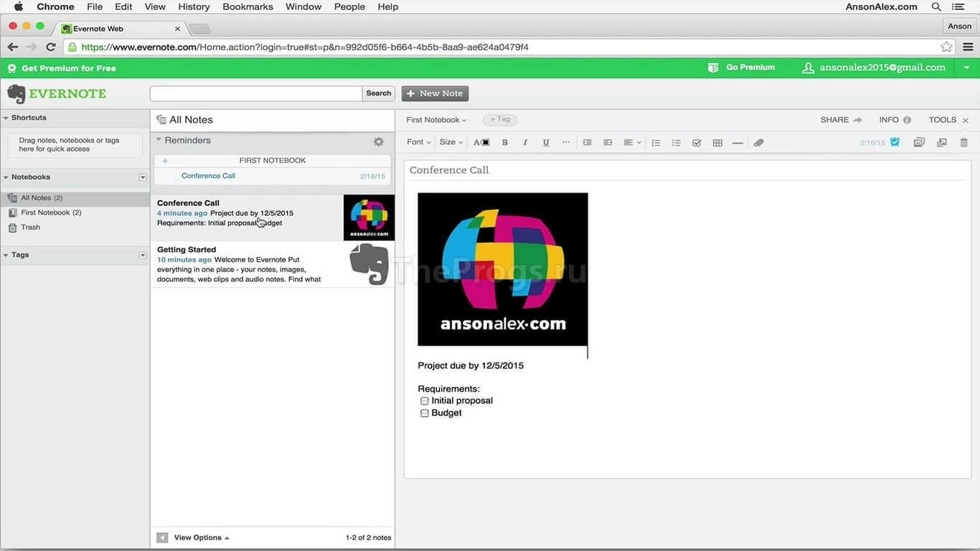This screenshot has height=551, width=980.
Task: Collapse the note list panel arrow
Action: [x=162, y=537]
